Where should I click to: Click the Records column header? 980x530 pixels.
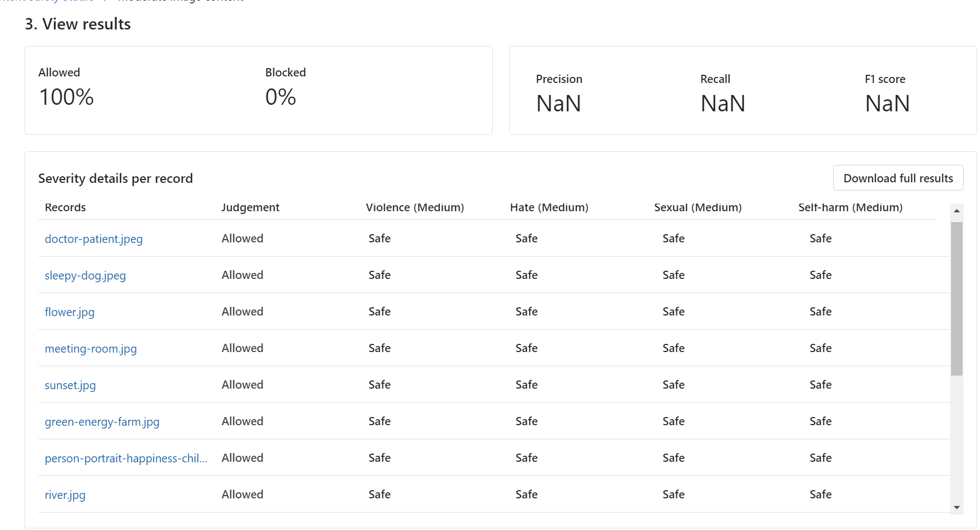[65, 207]
